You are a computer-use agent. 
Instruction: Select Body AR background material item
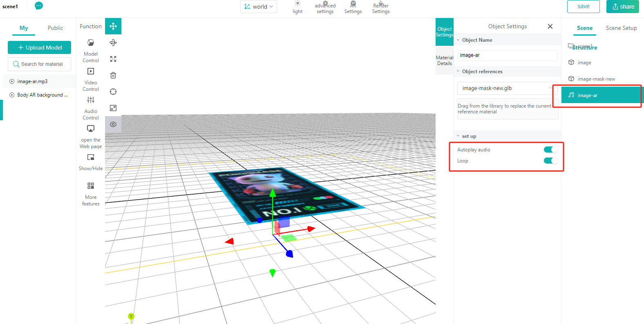pyautogui.click(x=39, y=95)
